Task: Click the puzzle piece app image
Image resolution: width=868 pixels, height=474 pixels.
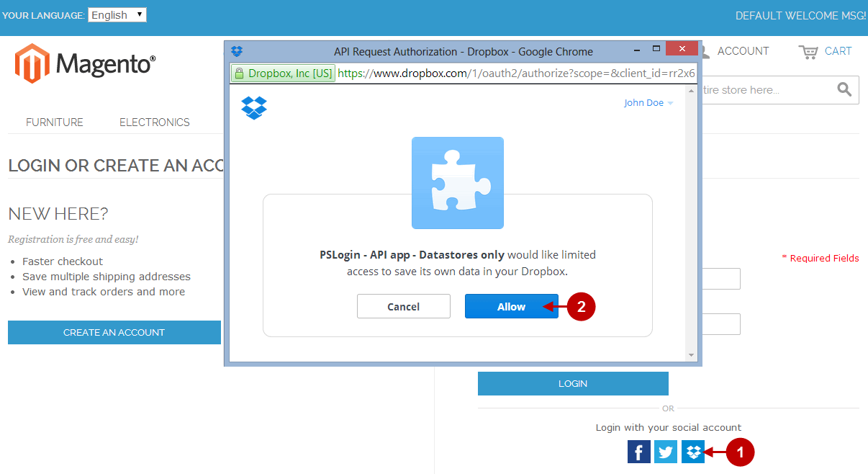Action: tap(458, 183)
